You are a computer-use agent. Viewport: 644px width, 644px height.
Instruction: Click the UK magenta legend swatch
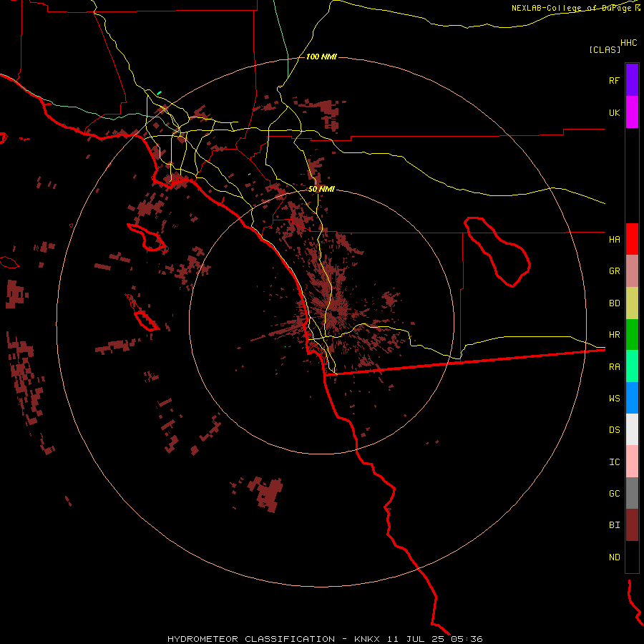[632, 112]
